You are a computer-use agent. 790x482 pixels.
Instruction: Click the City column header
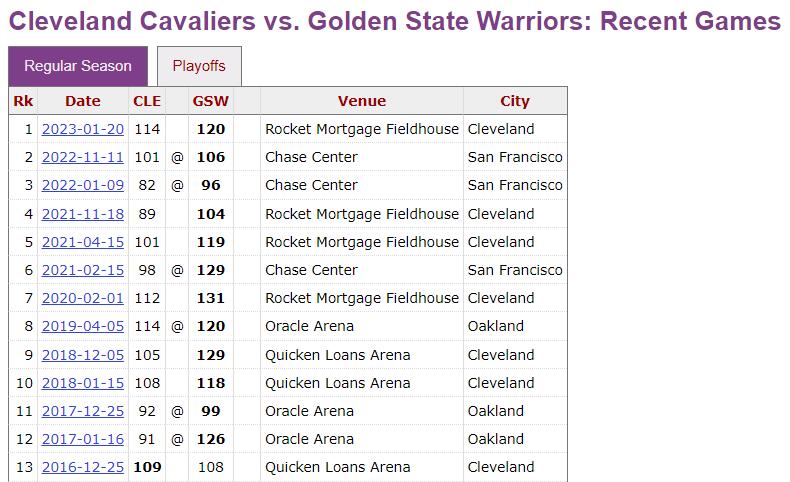515,101
